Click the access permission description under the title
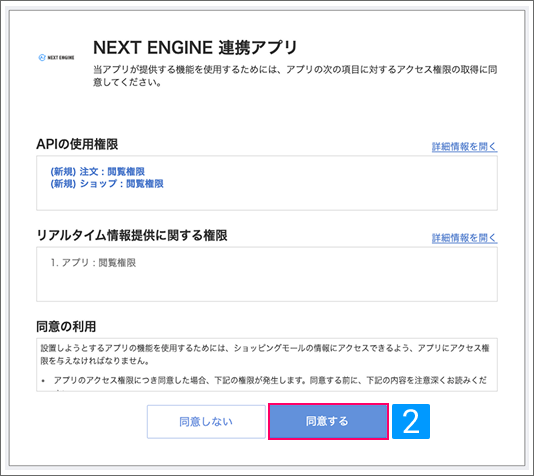This screenshot has height=476, width=534. pyautogui.click(x=295, y=76)
